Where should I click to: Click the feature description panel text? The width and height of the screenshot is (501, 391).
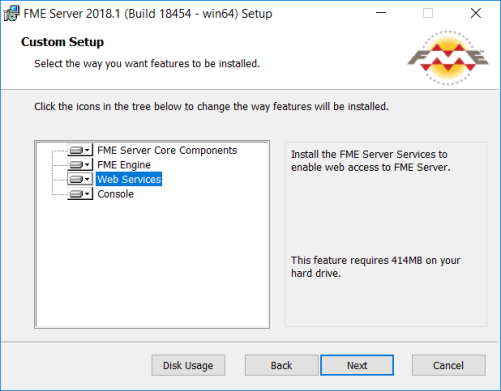coord(370,161)
